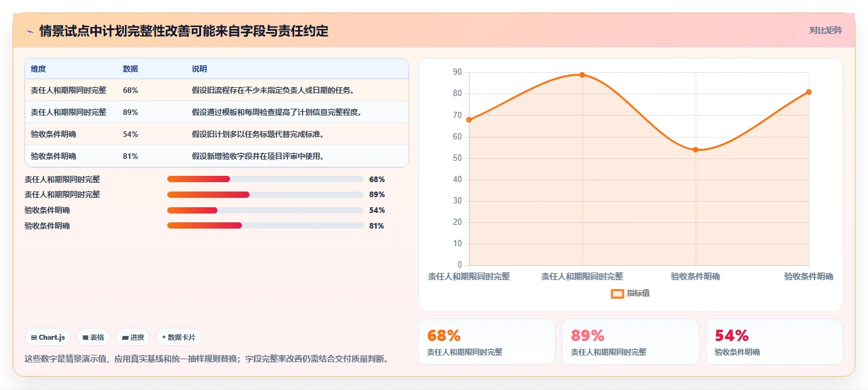Click the 68% cell in the table
868x390 pixels.
131,90
